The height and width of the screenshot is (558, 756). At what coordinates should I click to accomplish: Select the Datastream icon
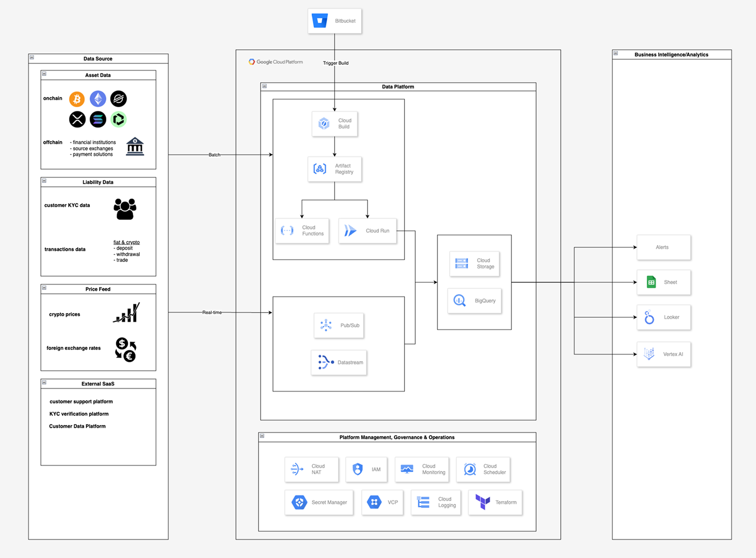pos(324,362)
